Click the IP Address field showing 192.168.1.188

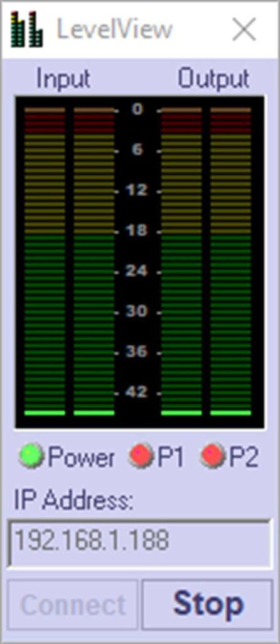click(x=140, y=544)
